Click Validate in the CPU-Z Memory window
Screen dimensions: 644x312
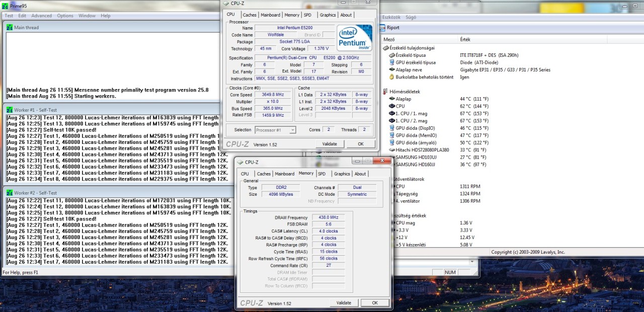(x=344, y=303)
